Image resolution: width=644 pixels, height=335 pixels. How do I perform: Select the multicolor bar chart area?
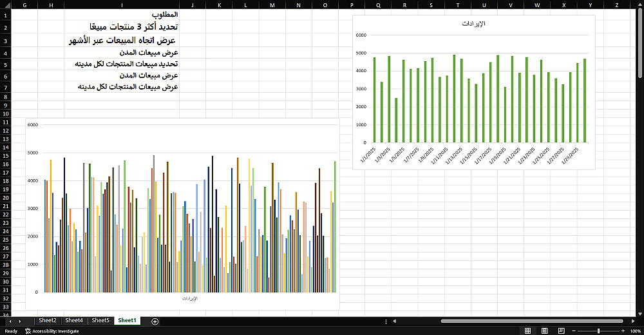[182, 214]
